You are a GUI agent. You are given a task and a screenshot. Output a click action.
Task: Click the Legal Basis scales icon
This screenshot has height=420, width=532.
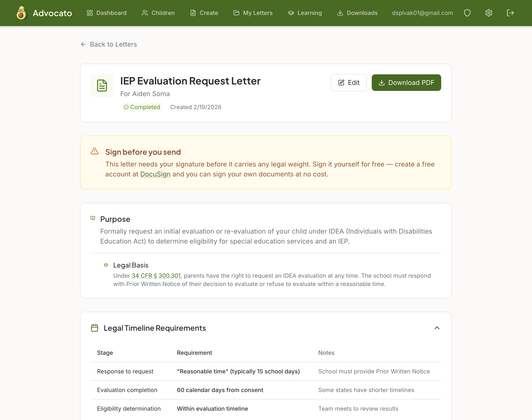[106, 265]
